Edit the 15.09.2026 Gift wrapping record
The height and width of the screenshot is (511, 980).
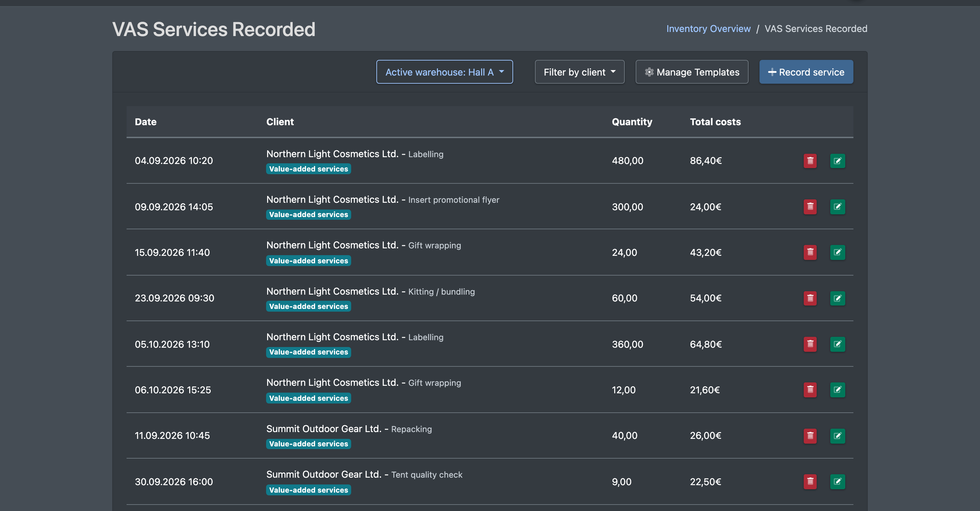click(837, 252)
